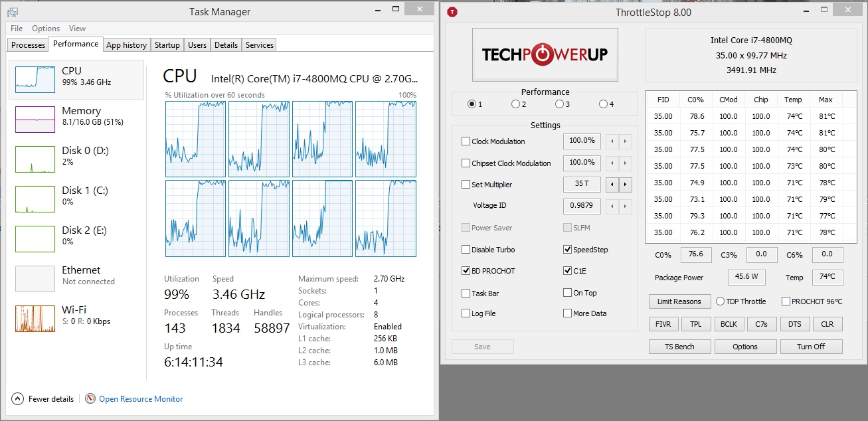Screen dimensions: 868x421
Task: Increase Voltage ID with right arrow
Action: 626,206
